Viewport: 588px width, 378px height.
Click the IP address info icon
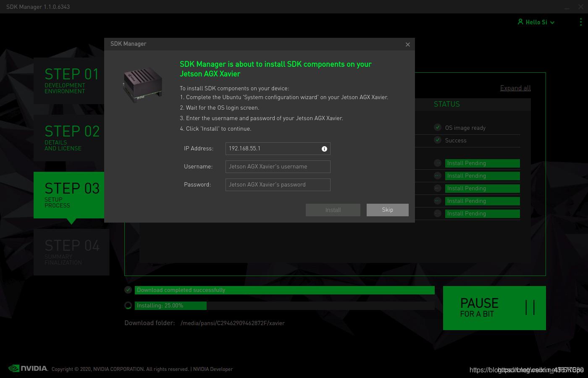324,149
